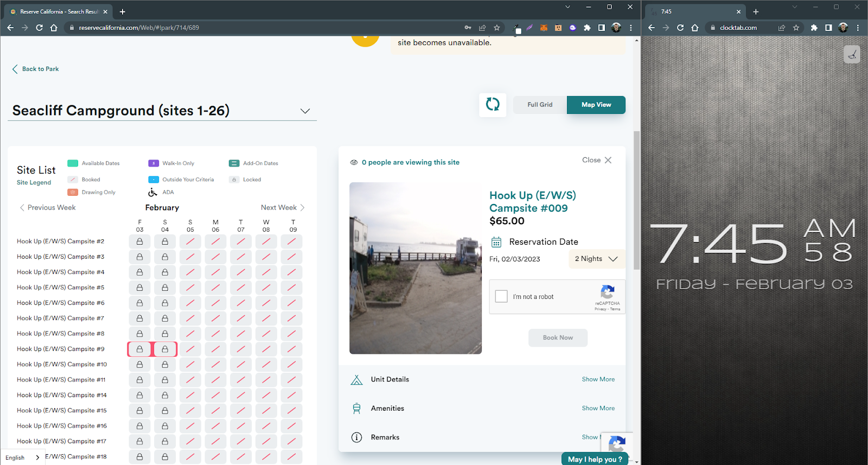Go to Previous Week in the calendar

[48, 207]
